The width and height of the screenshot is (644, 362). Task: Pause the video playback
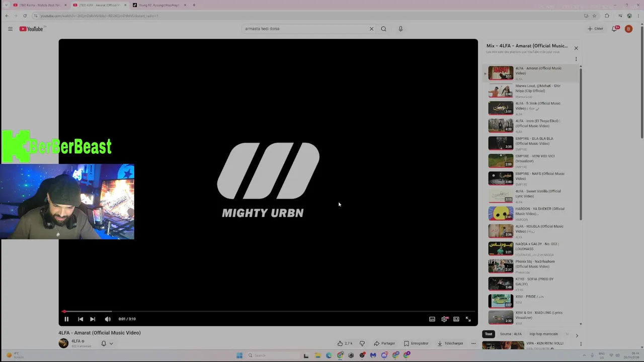point(66,319)
